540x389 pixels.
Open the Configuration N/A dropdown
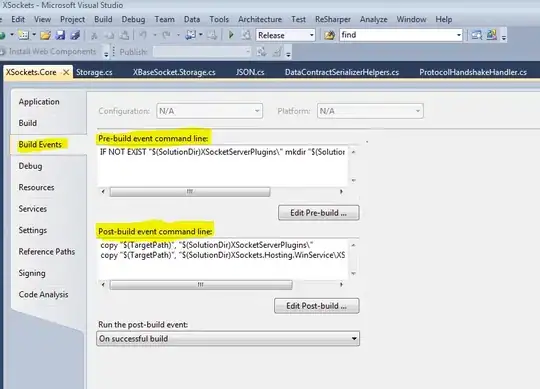(209, 111)
